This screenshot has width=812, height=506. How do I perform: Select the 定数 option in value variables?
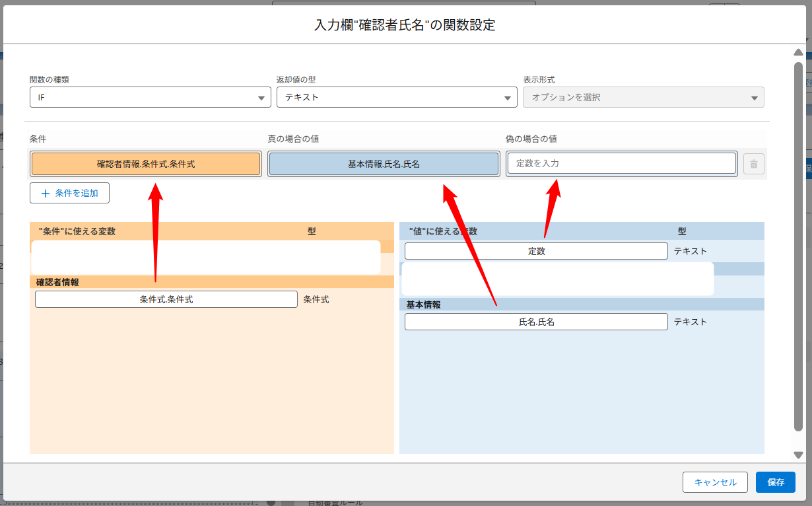click(x=536, y=250)
